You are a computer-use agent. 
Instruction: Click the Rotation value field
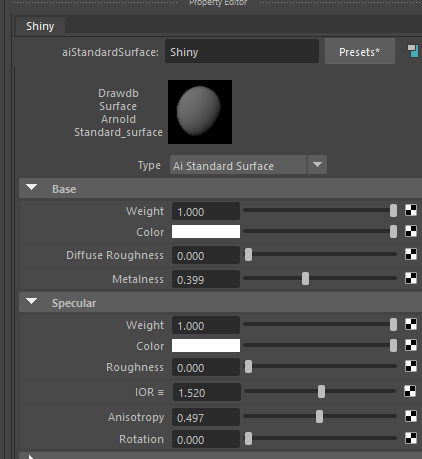[206, 439]
